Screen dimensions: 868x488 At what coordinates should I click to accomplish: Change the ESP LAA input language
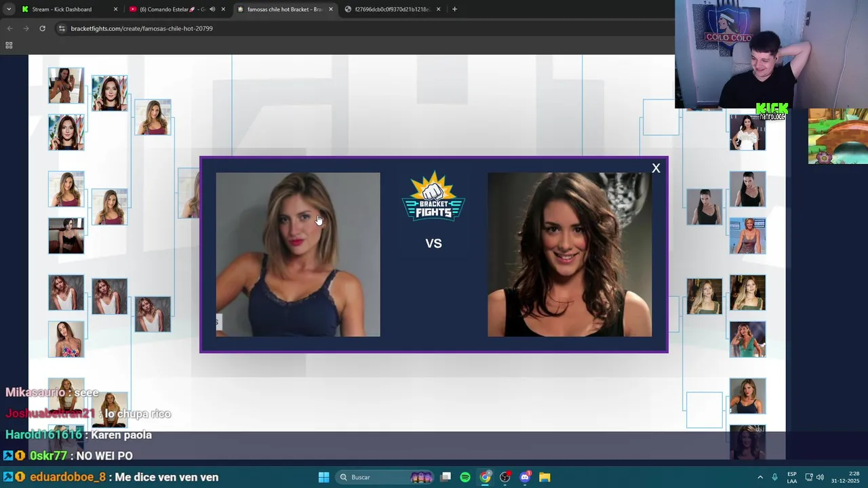click(x=792, y=477)
